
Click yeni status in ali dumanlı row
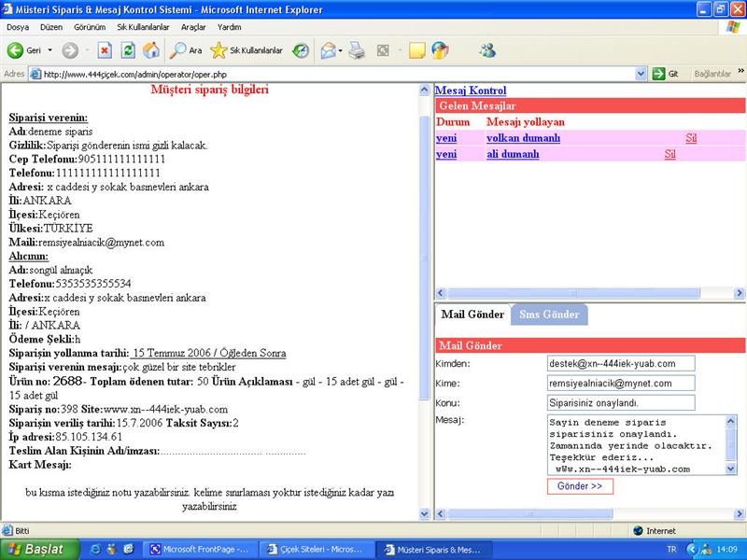click(x=446, y=154)
